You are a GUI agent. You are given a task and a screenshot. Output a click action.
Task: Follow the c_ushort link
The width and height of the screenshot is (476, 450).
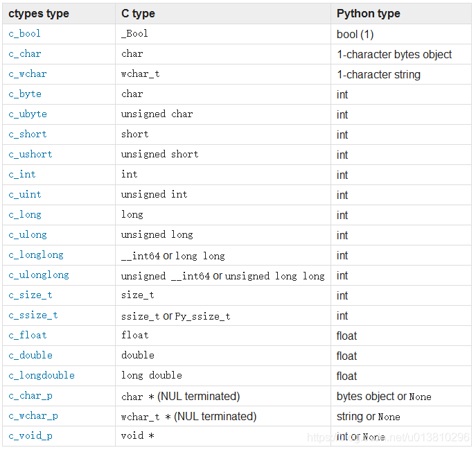30,155
